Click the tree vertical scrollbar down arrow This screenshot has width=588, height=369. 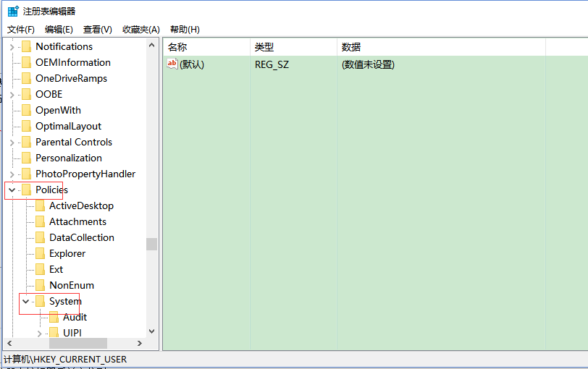coord(151,331)
